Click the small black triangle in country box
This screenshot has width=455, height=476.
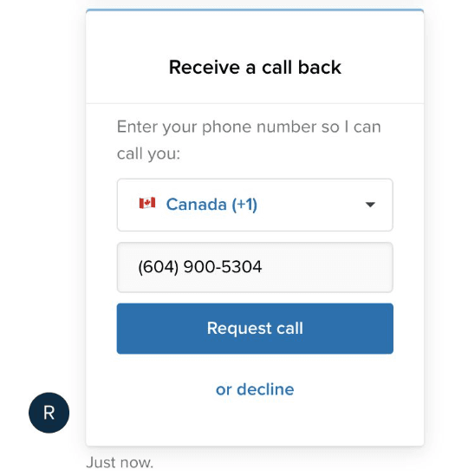370,205
